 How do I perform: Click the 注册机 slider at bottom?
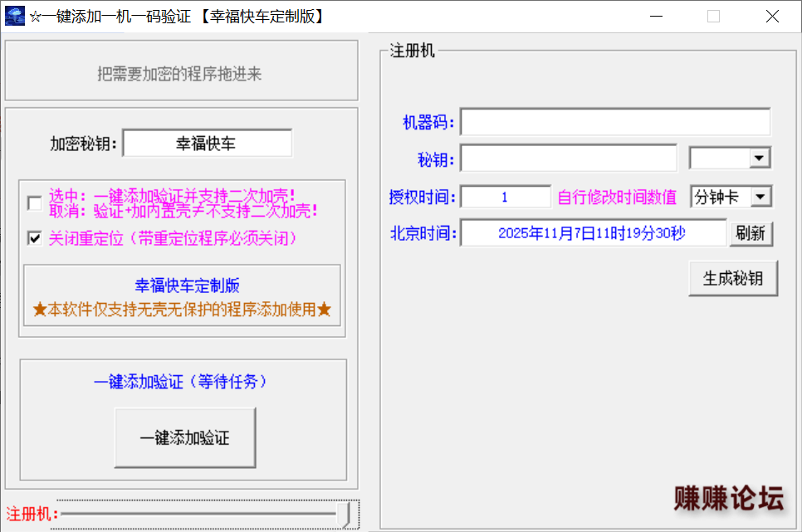tap(208, 515)
